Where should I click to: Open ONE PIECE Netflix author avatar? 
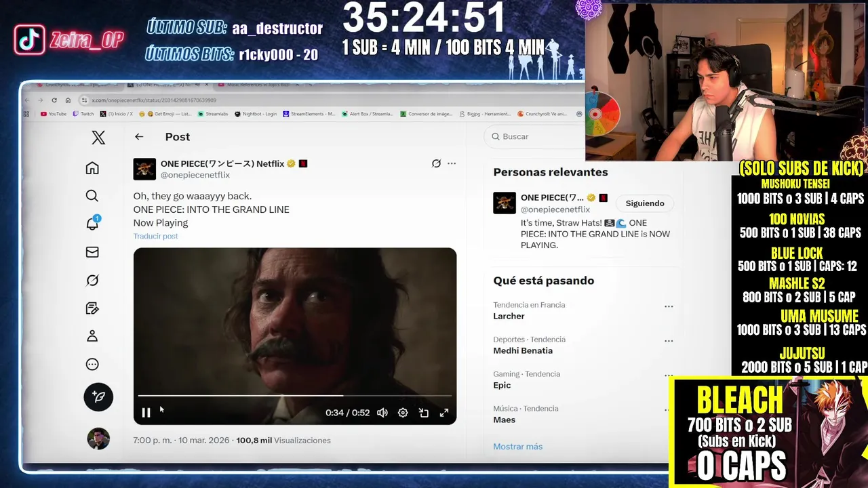click(x=144, y=169)
